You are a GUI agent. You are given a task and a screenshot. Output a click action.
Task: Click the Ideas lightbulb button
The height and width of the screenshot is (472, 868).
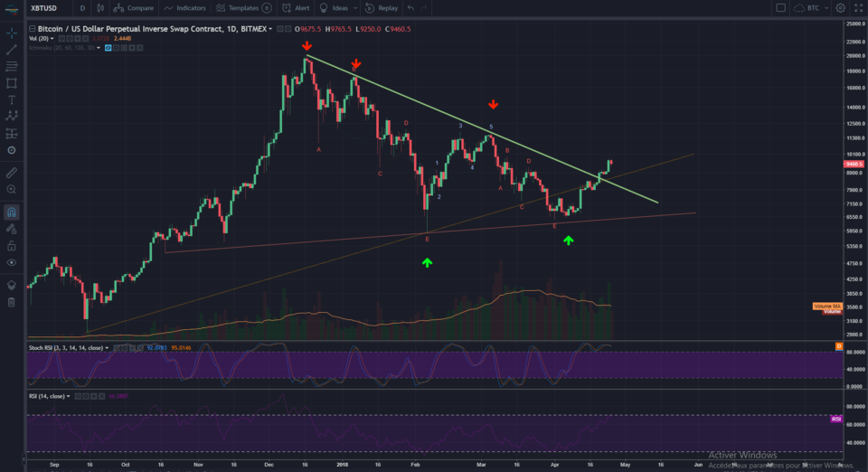point(334,8)
